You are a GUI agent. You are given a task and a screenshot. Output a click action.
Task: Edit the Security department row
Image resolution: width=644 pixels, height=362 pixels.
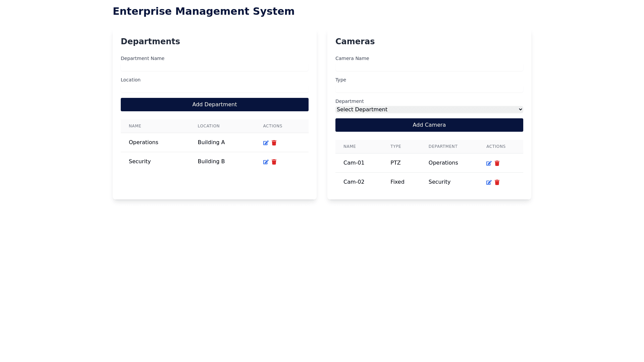266,162
